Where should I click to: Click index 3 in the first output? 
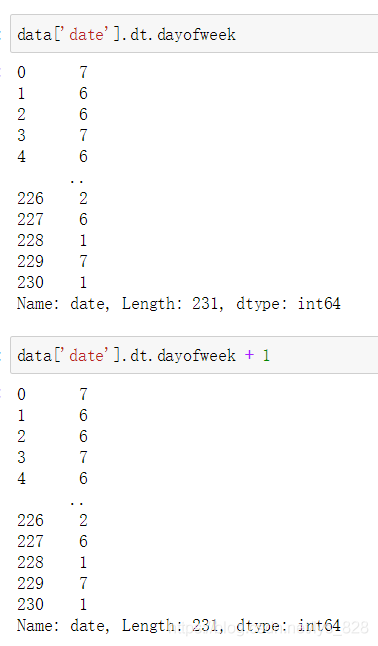click(21, 136)
